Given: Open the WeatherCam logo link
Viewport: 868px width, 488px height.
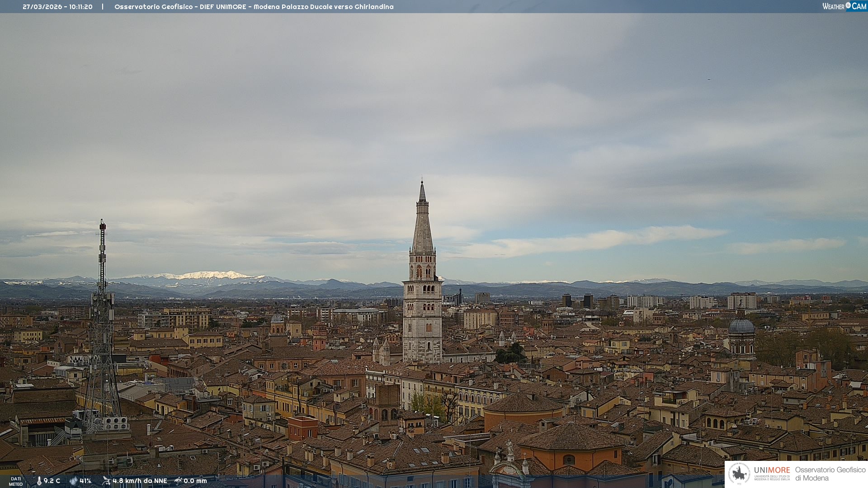Looking at the screenshot, I should click(x=844, y=6).
